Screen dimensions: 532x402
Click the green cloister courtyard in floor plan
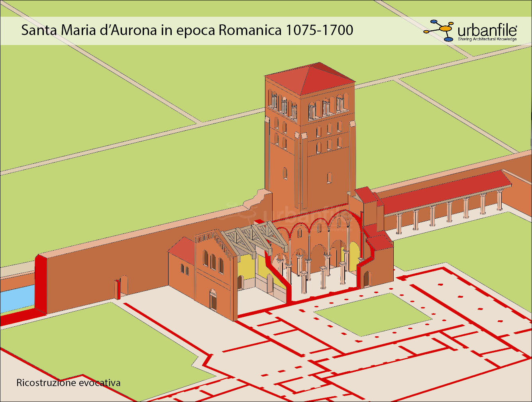pos(373,315)
